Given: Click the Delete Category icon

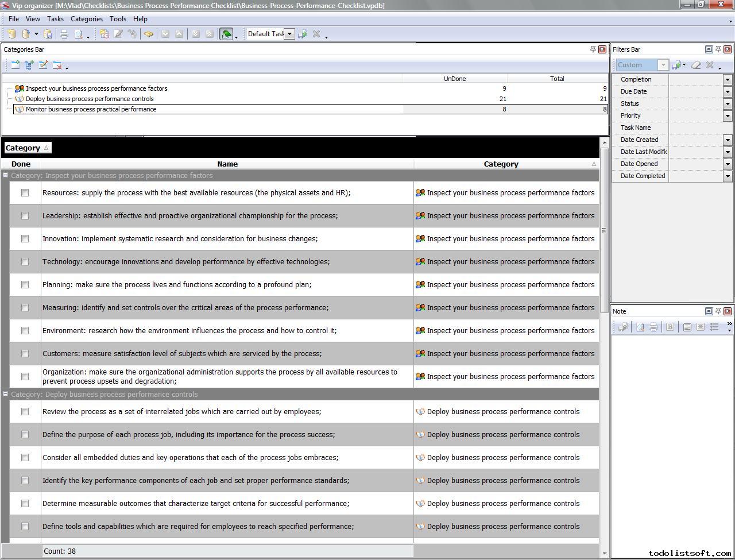Looking at the screenshot, I should tap(57, 65).
